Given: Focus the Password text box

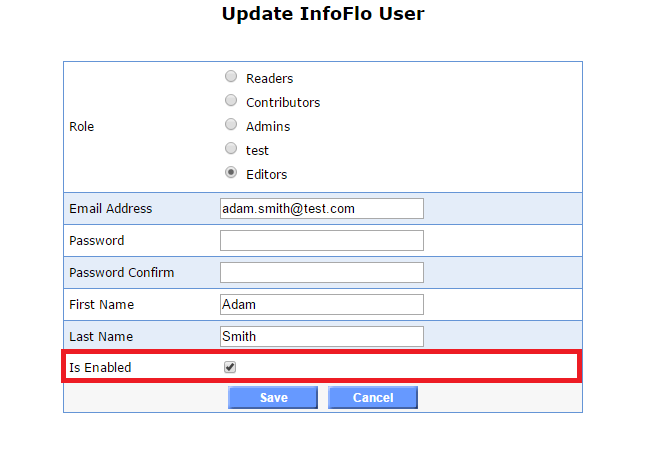Looking at the screenshot, I should point(321,240).
